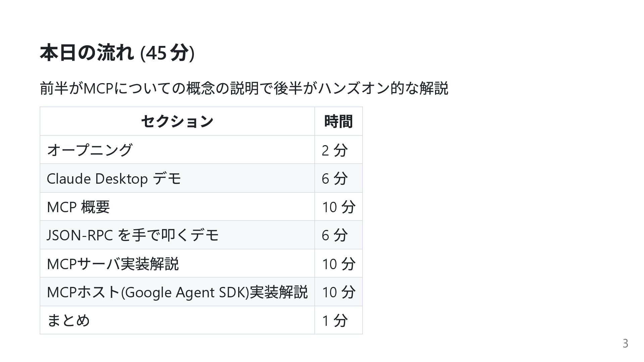
Task: Click the 1 分 time cell
Action: (x=334, y=320)
